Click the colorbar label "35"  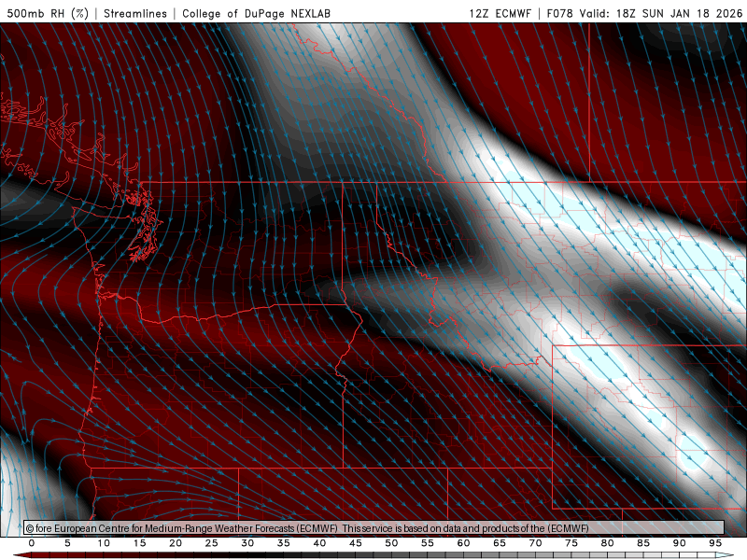pyautogui.click(x=284, y=543)
